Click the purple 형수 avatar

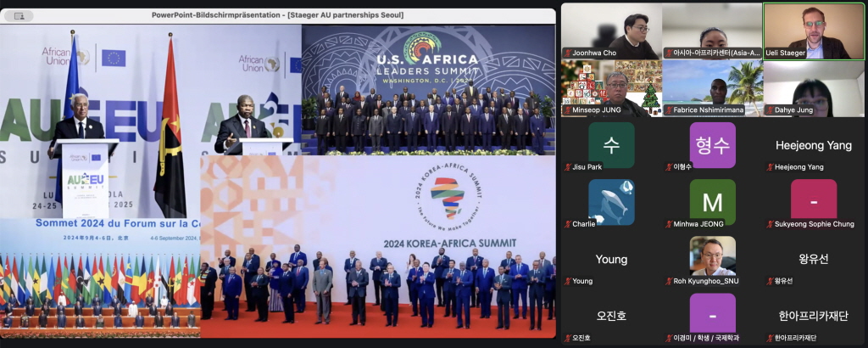click(712, 145)
